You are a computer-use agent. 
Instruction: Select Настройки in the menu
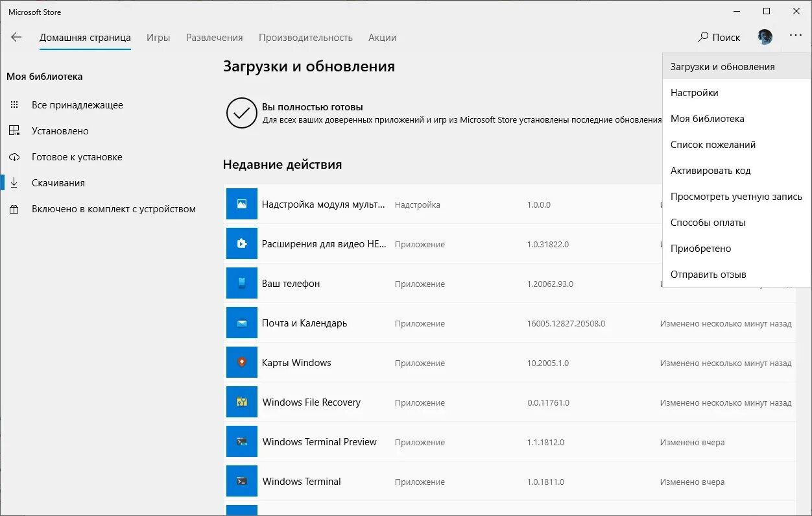[737, 92]
